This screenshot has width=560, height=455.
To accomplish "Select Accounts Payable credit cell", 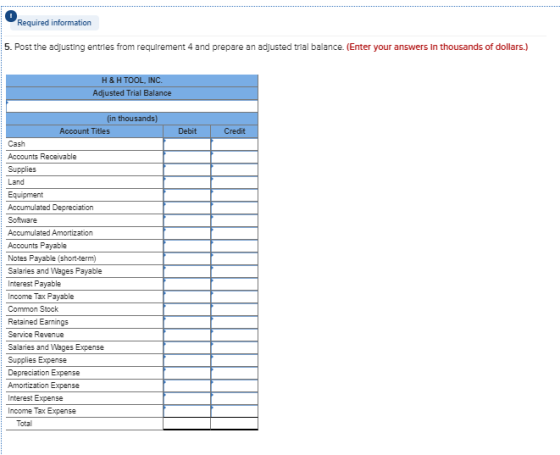I will tap(234, 246).
